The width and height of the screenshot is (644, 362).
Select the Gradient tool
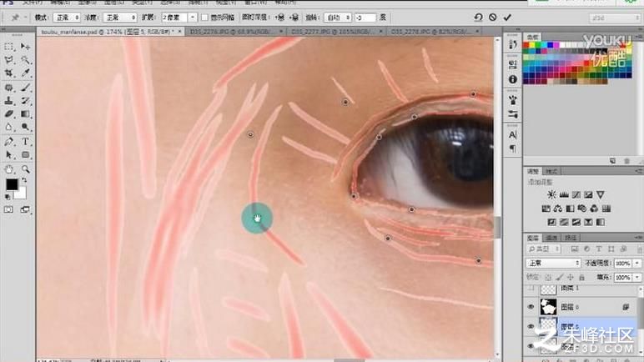pyautogui.click(x=25, y=113)
